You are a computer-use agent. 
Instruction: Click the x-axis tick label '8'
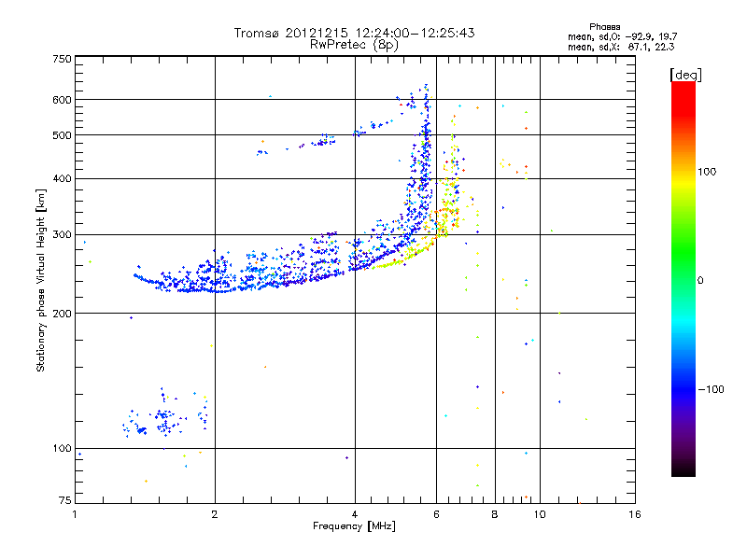pyautogui.click(x=495, y=514)
